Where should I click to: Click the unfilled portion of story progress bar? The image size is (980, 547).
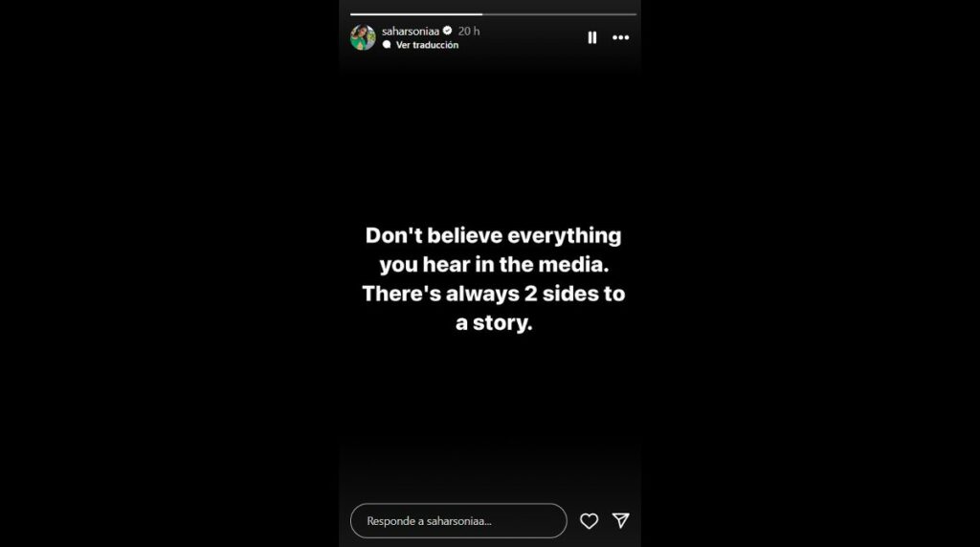pyautogui.click(x=559, y=13)
